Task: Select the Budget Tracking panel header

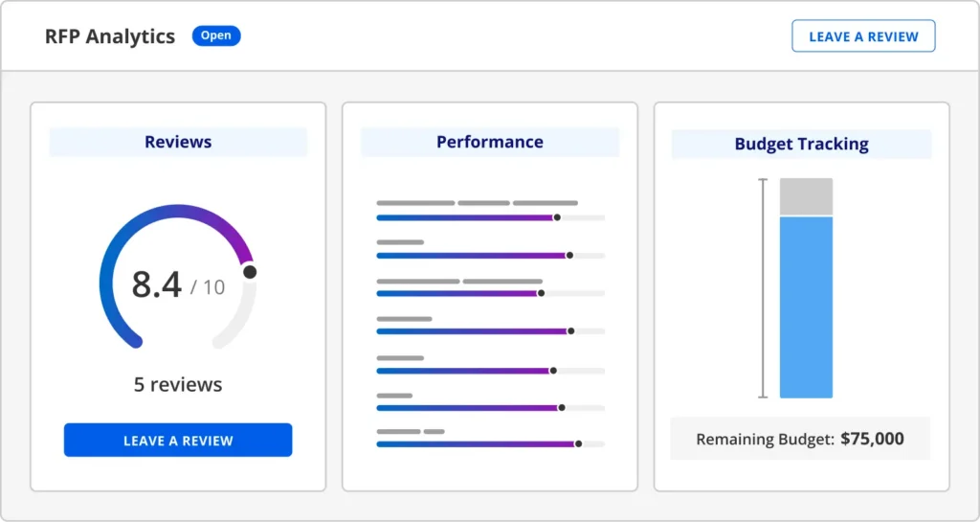Action: click(801, 144)
